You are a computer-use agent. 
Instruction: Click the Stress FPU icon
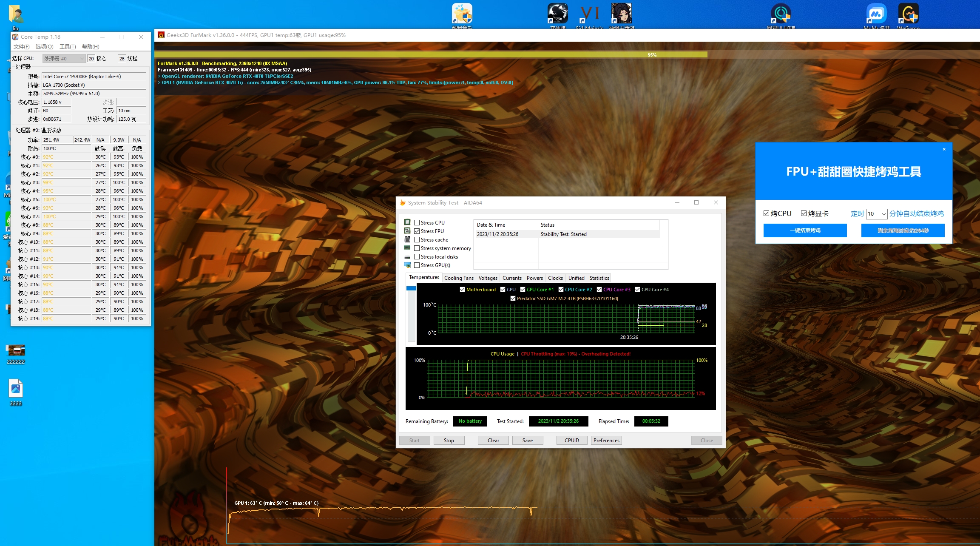(x=407, y=230)
